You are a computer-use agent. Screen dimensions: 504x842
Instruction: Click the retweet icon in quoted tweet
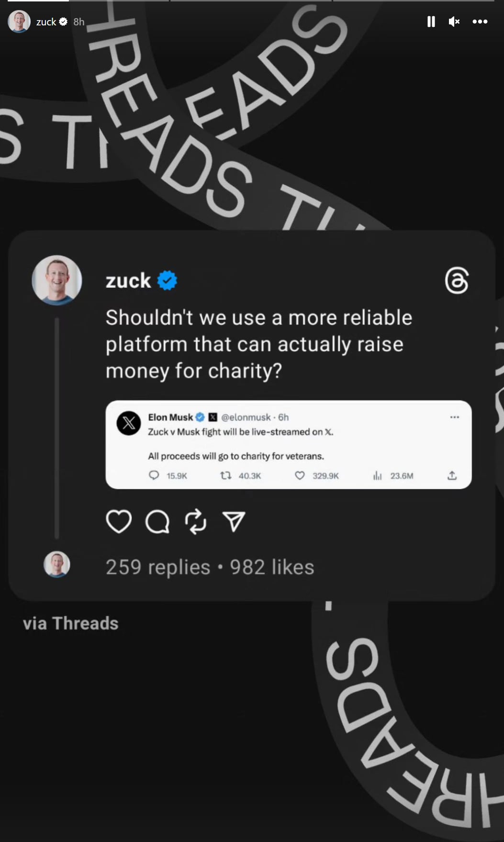[226, 475]
